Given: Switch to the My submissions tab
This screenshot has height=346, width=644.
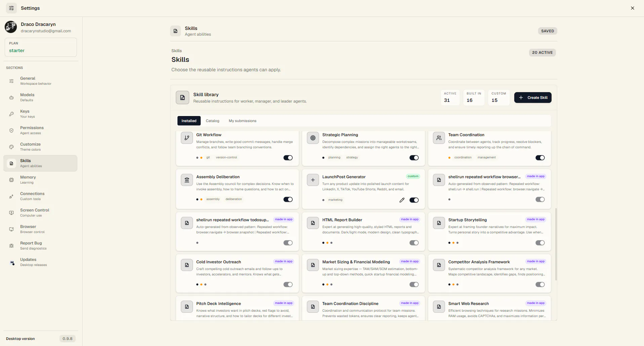Looking at the screenshot, I should [243, 121].
